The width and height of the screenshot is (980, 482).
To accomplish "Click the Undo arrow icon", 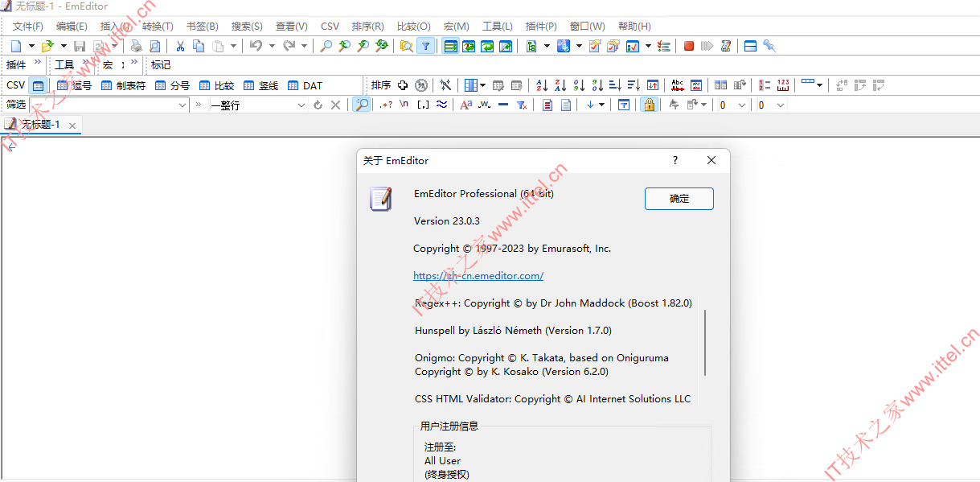I will click(256, 46).
